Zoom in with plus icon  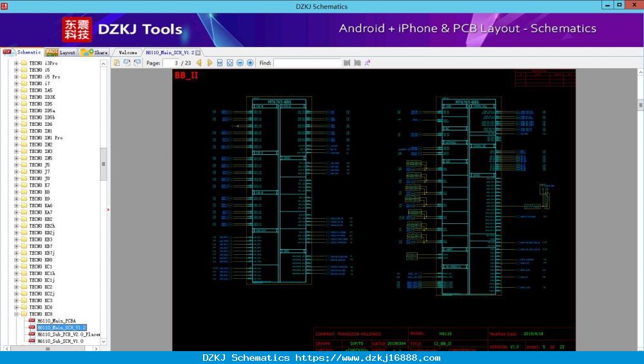pos(250,63)
